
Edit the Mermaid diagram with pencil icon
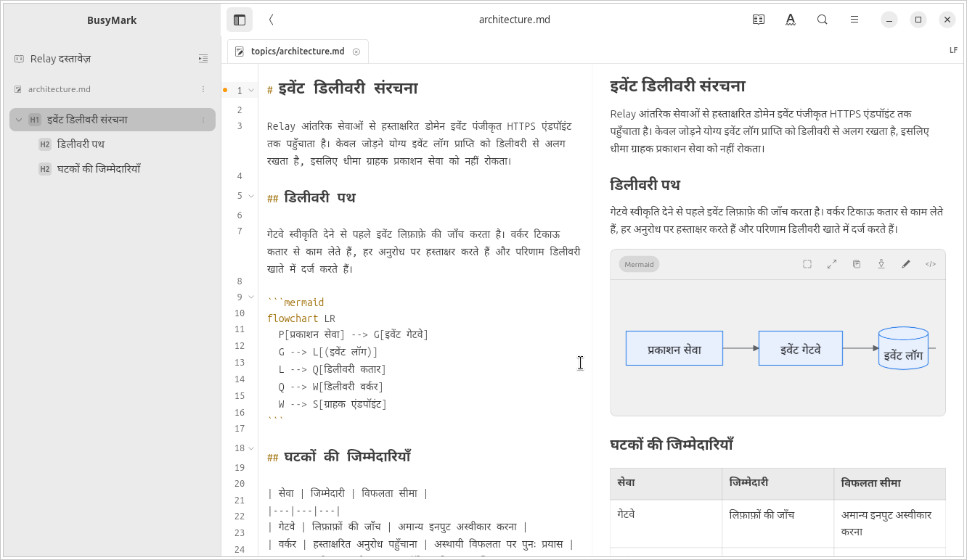coord(906,264)
